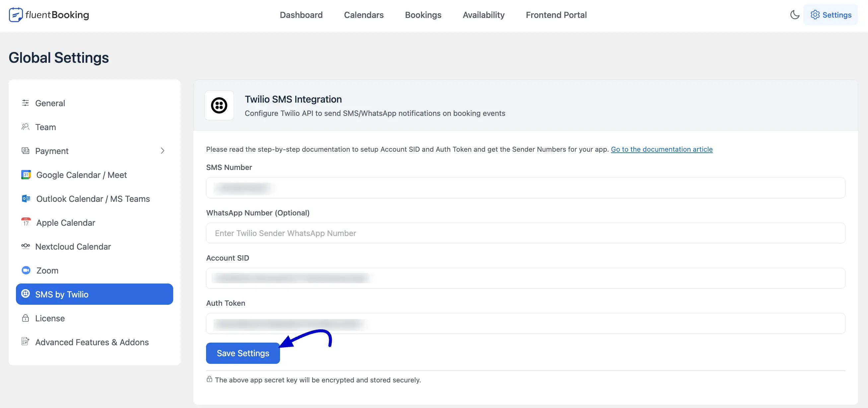This screenshot has height=408, width=868.
Task: Click the WhatsApp Number input field
Action: pyautogui.click(x=525, y=233)
